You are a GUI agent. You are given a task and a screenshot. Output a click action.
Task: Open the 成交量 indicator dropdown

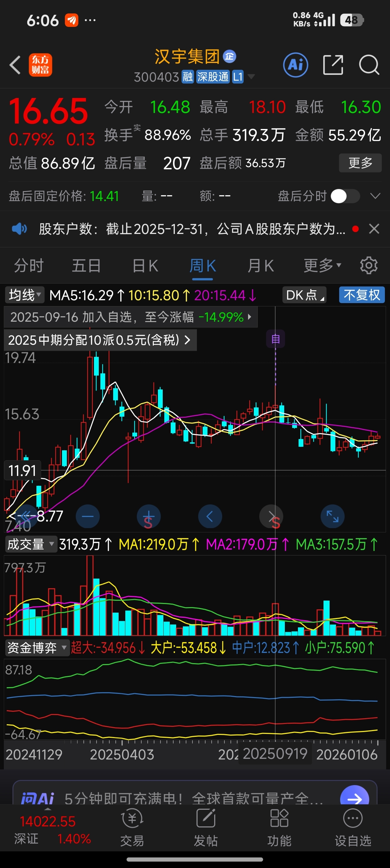tap(31, 544)
